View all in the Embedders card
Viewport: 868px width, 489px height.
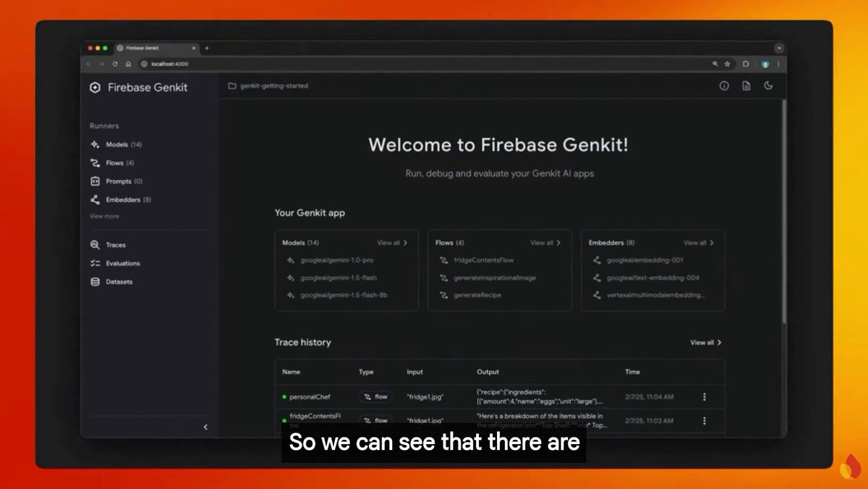[699, 243]
